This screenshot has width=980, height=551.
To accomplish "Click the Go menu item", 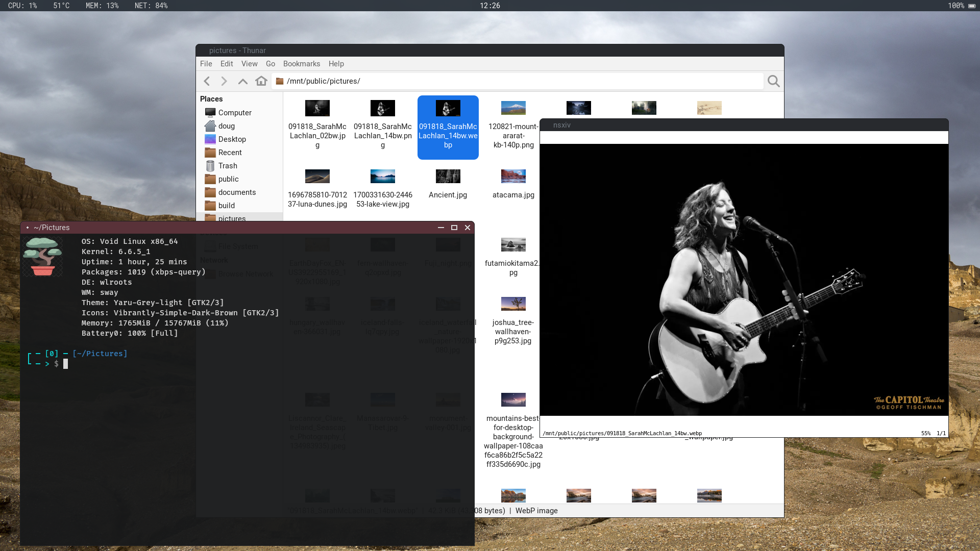I will pos(270,64).
